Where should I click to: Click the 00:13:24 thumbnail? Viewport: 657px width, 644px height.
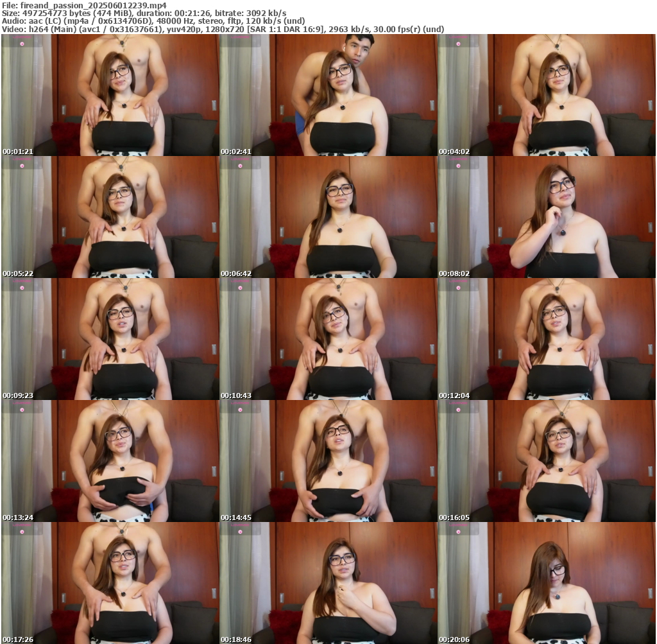[x=110, y=461]
